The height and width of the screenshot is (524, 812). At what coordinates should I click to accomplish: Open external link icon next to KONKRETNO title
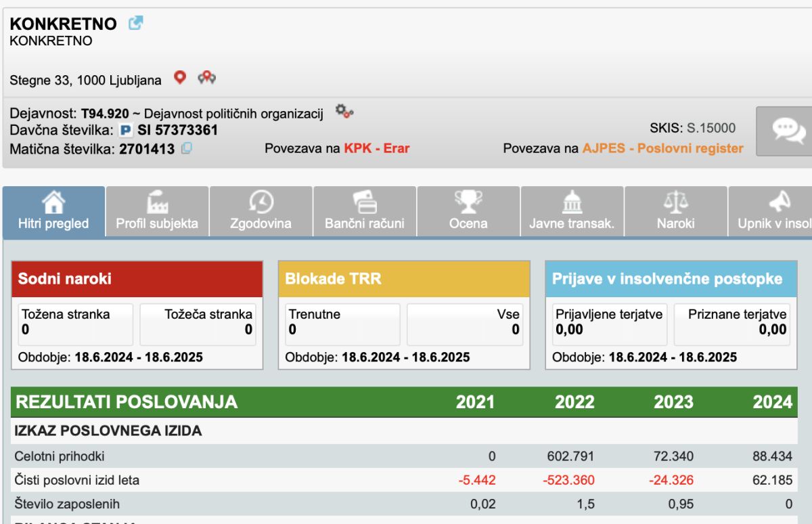pos(136,22)
